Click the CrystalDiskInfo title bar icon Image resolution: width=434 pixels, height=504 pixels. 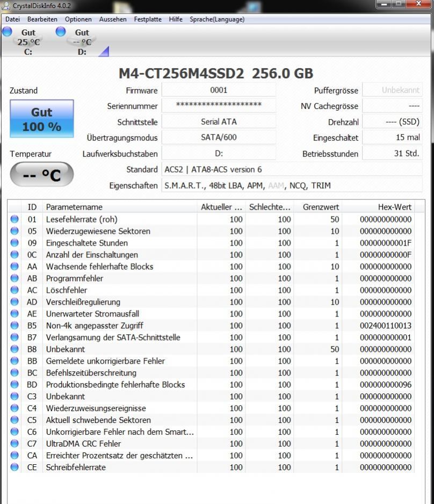(6, 5)
